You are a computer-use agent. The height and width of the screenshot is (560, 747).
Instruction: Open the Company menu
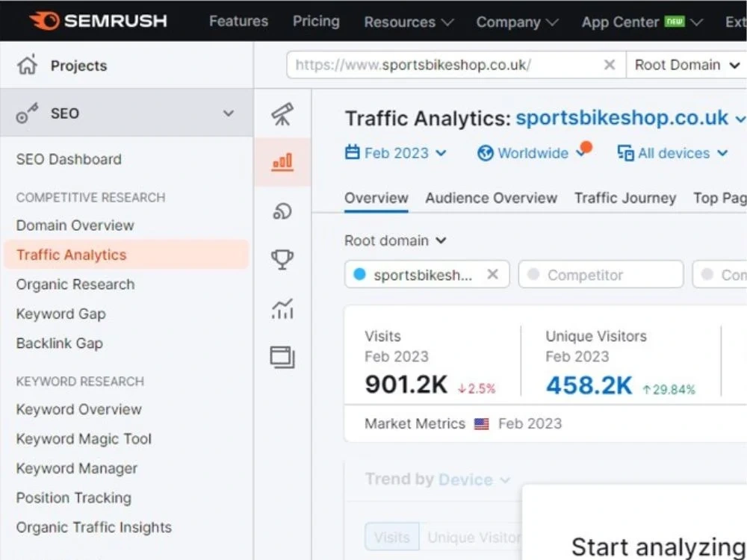517,22
